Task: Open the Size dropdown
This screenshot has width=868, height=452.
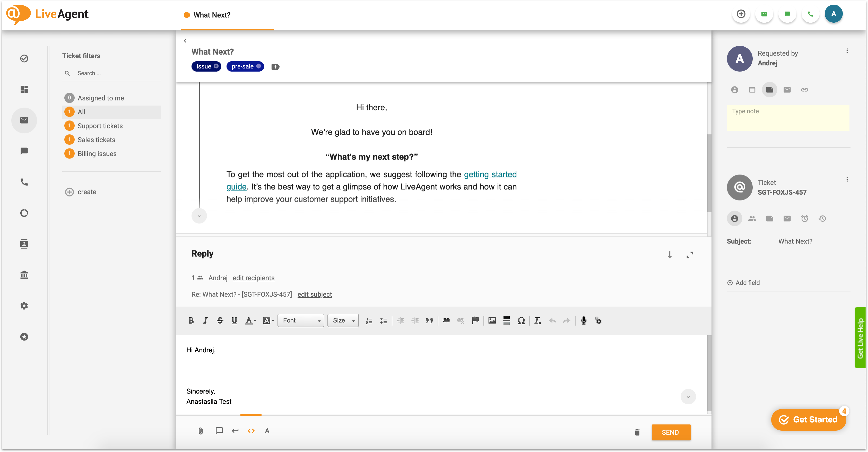Action: [x=343, y=320]
